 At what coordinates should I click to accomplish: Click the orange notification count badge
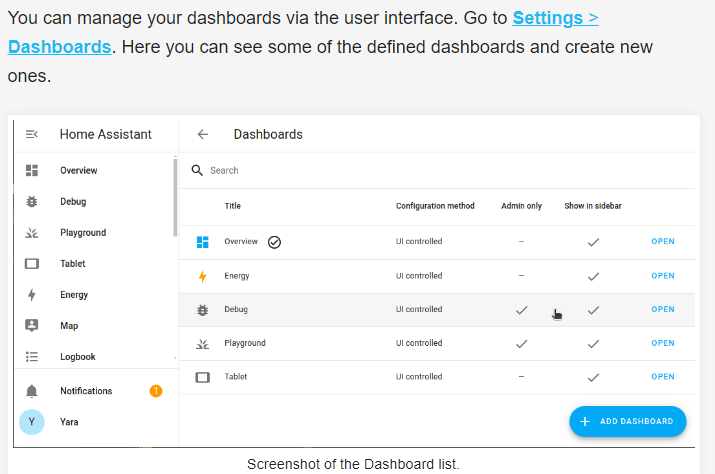156,391
